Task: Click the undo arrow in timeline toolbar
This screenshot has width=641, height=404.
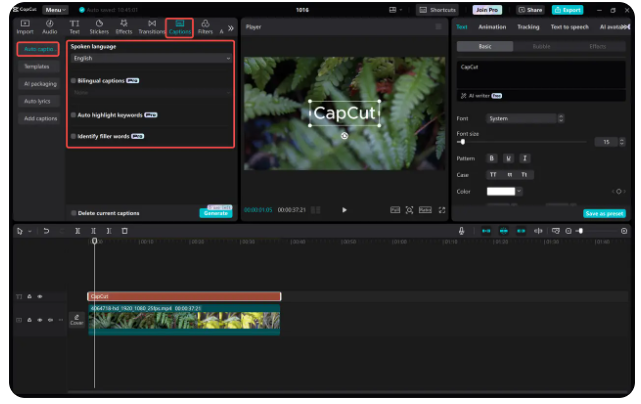Action: [x=46, y=231]
